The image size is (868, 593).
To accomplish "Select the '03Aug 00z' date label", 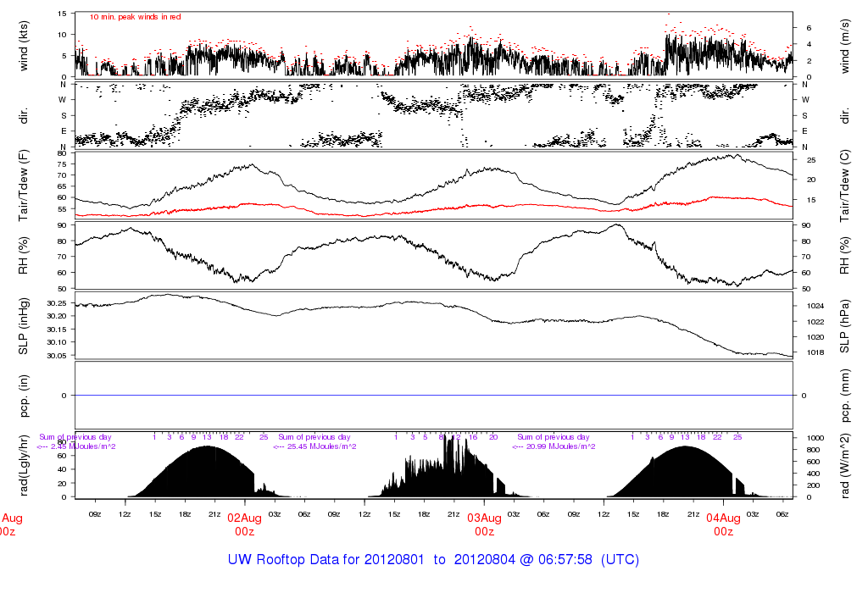I will pos(484,524).
